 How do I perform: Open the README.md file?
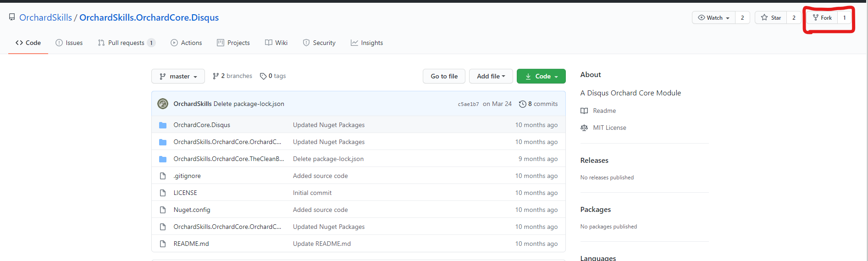click(191, 244)
